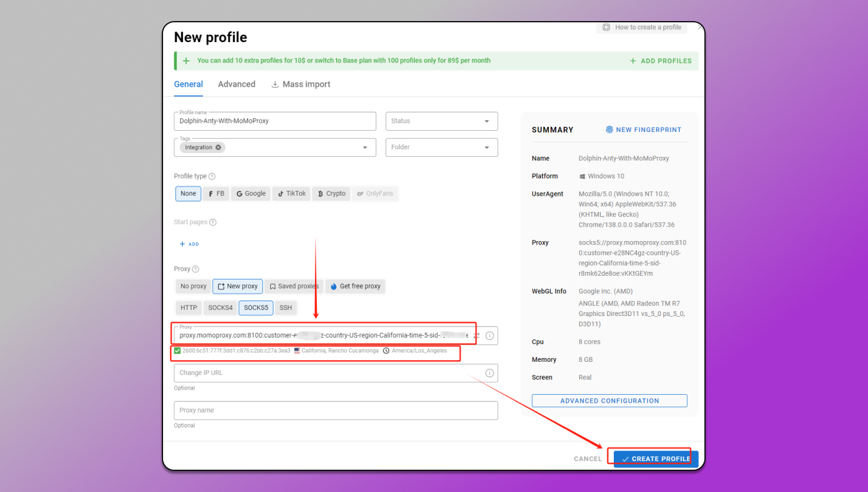
Task: Choose the No proxy option
Action: 193,286
